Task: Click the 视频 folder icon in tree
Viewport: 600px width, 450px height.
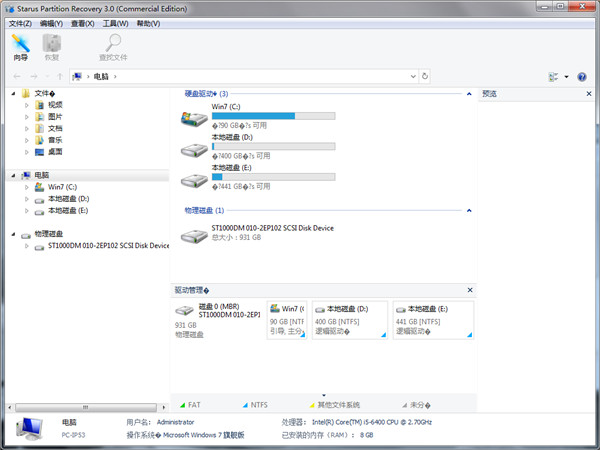Action: click(39, 105)
